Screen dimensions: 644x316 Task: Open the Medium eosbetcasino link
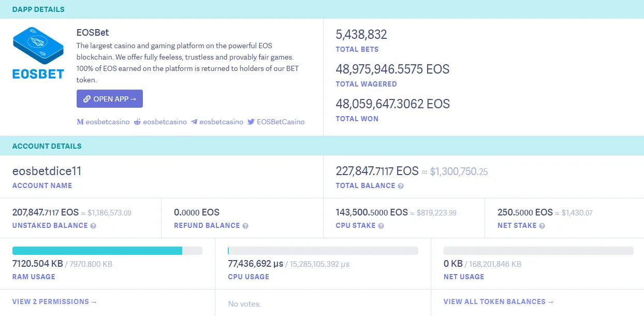point(103,122)
